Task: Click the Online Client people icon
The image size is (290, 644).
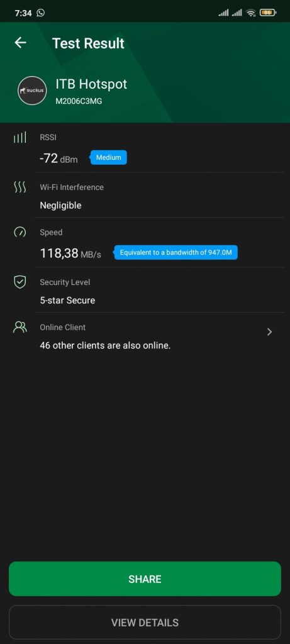Action: click(x=20, y=327)
